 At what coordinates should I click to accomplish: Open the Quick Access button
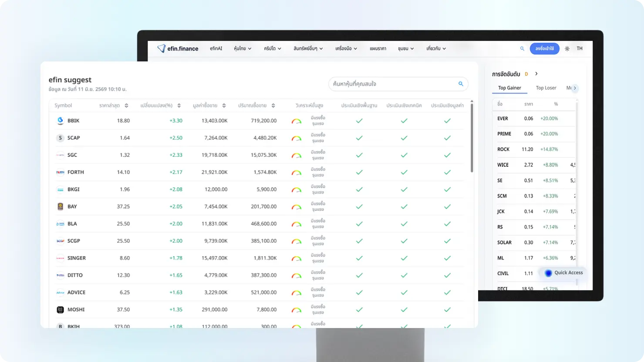(x=563, y=273)
